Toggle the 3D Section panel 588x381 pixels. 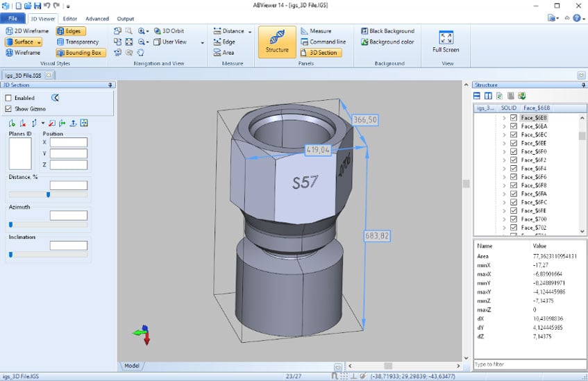click(x=321, y=53)
